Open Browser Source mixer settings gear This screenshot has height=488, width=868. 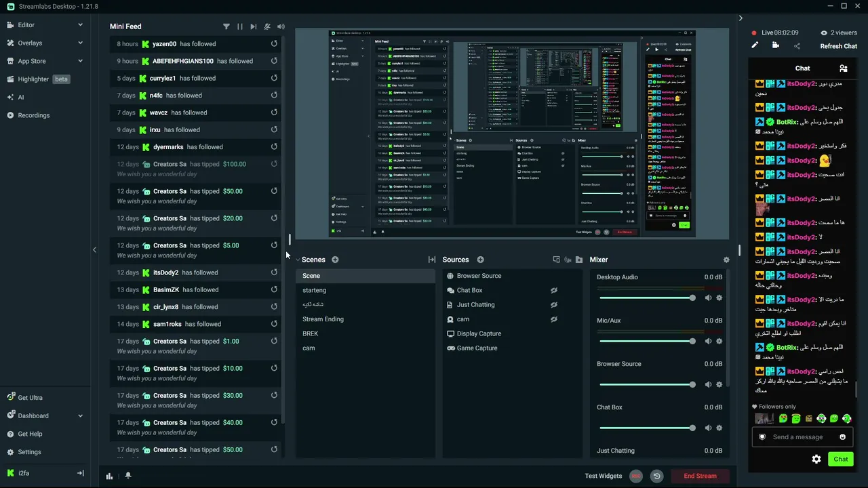[719, 384]
